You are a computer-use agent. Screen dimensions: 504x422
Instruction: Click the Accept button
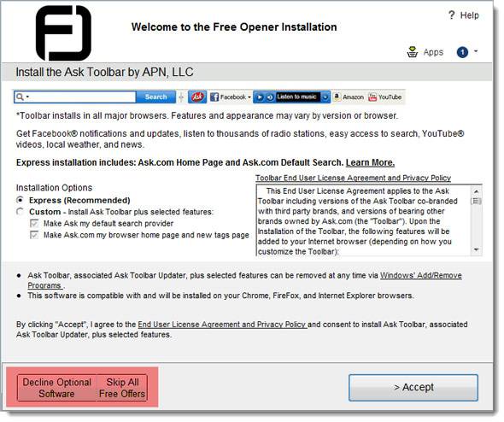tap(413, 388)
